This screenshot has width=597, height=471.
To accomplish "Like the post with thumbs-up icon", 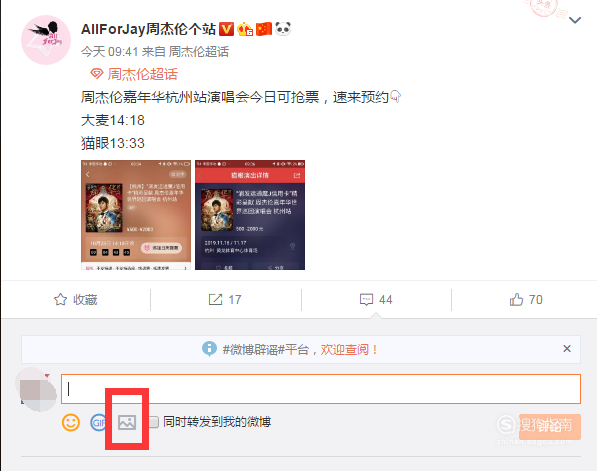I will click(516, 300).
